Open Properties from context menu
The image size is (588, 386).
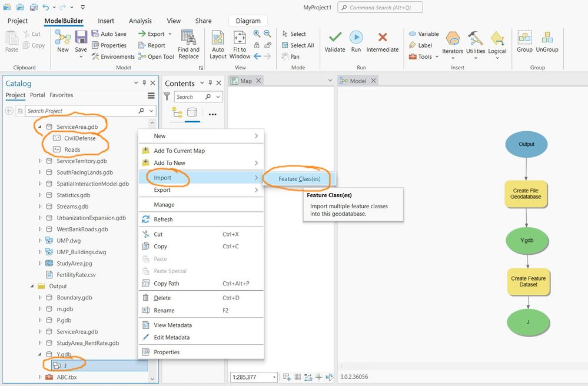(x=201, y=352)
